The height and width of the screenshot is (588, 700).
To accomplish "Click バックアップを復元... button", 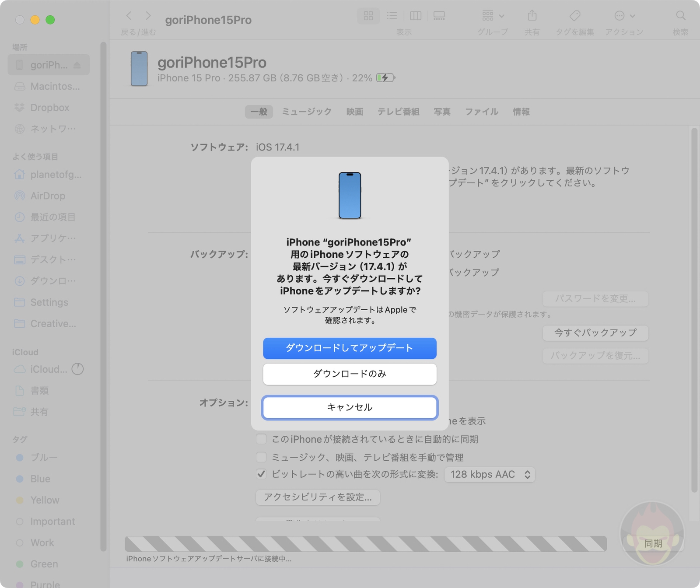I will [595, 356].
